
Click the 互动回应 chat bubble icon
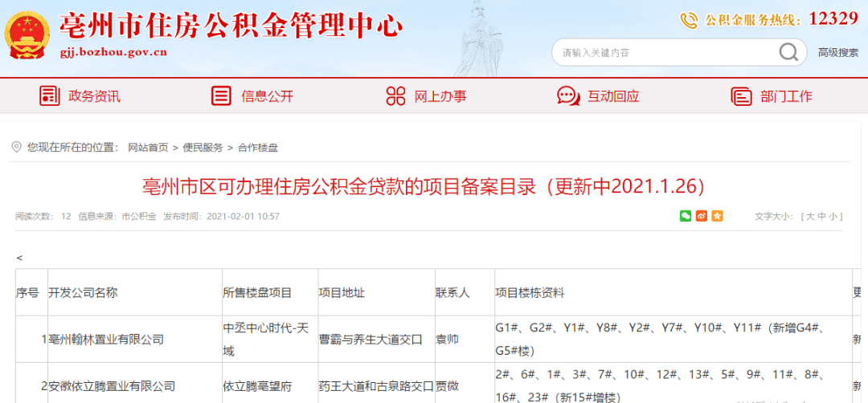568,96
